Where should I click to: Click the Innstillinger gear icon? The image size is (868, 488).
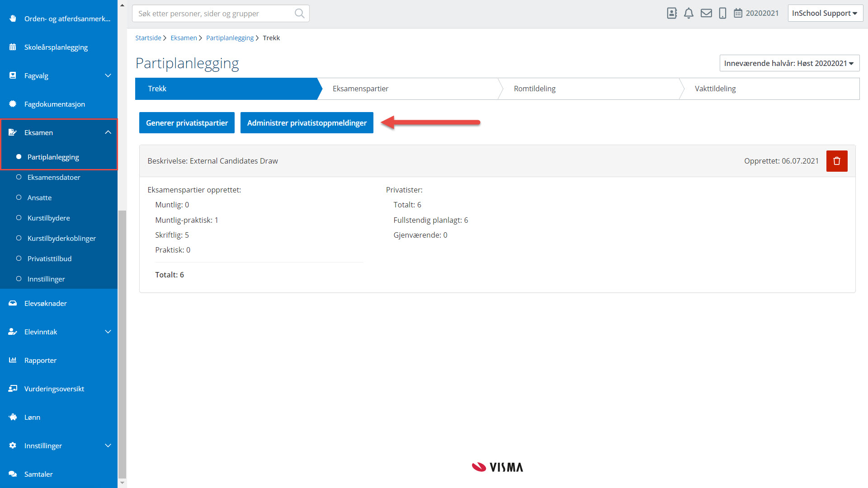pos(13,446)
